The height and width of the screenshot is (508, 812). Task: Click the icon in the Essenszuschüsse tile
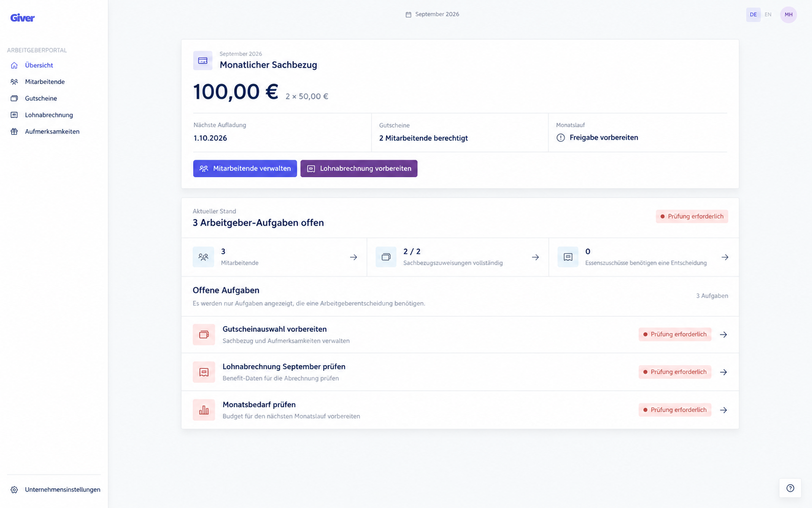click(x=568, y=257)
